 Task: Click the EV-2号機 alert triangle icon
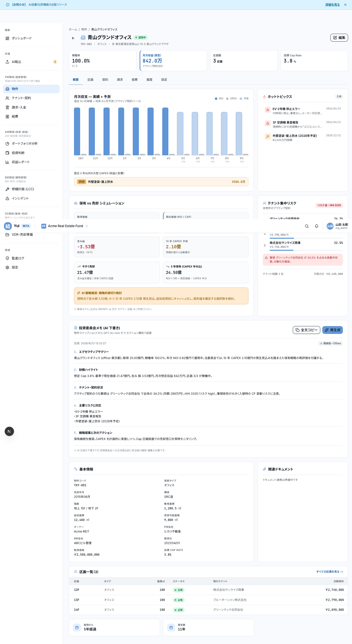point(267,110)
